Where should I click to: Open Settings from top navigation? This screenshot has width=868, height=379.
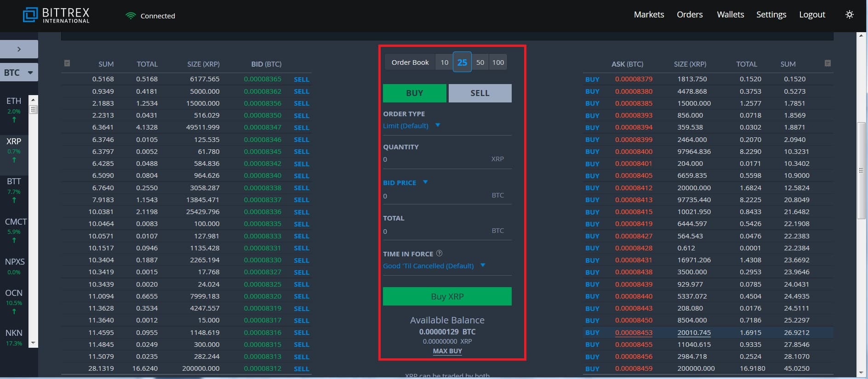(x=771, y=15)
